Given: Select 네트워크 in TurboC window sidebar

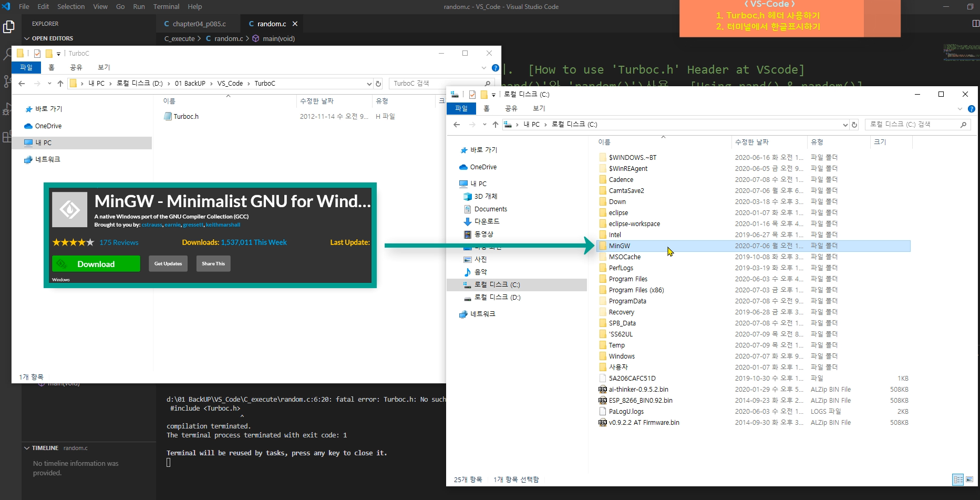Looking at the screenshot, I should [48, 159].
